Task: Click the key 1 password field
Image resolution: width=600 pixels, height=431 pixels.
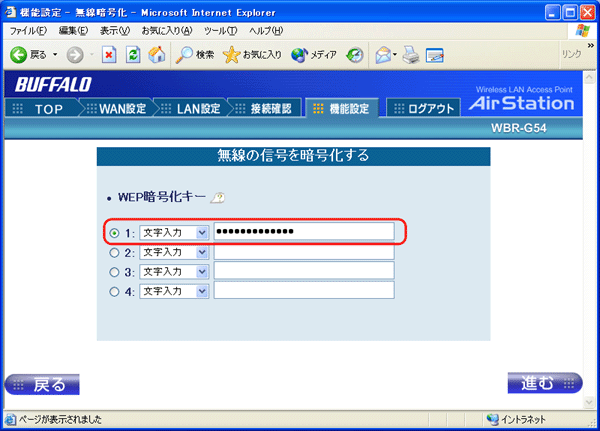Action: pyautogui.click(x=304, y=231)
